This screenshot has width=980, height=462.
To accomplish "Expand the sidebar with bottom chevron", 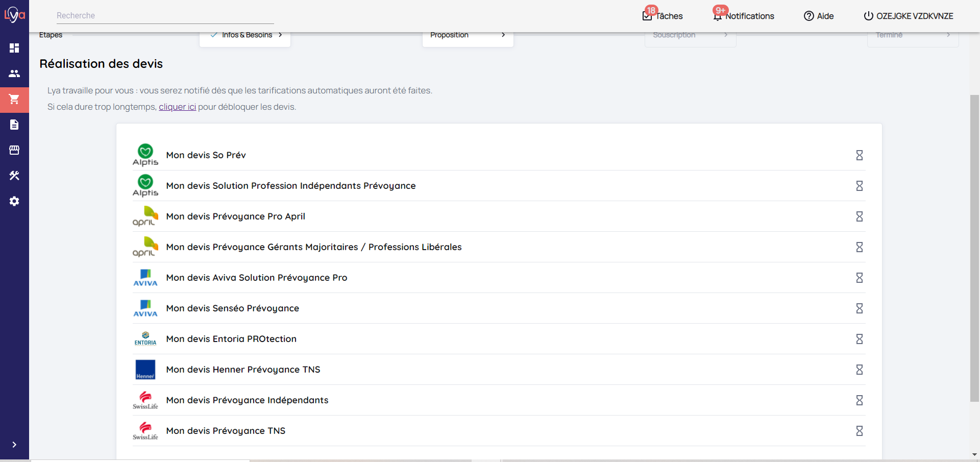I will point(14,445).
